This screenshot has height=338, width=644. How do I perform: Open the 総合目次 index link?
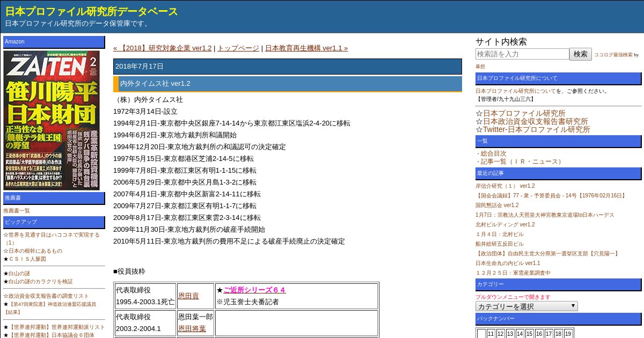click(x=493, y=153)
